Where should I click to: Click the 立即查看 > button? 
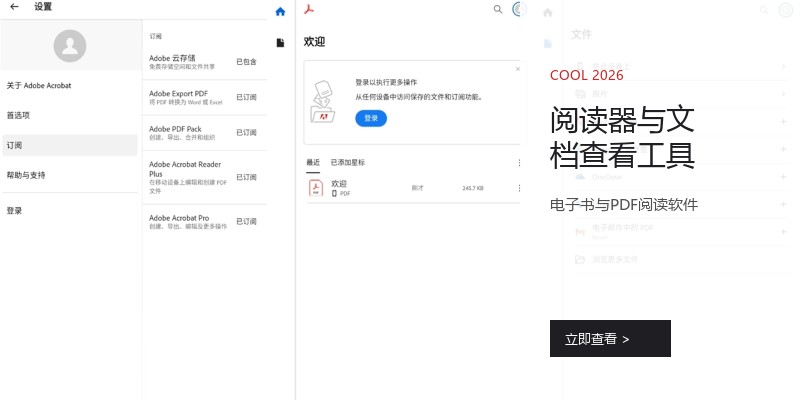610,338
